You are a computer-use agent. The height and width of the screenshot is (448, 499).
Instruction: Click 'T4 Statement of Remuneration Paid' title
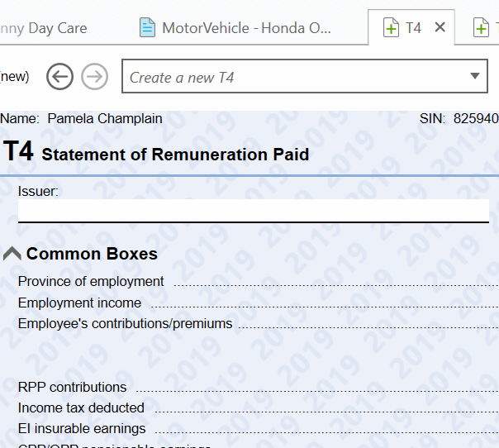(x=156, y=152)
